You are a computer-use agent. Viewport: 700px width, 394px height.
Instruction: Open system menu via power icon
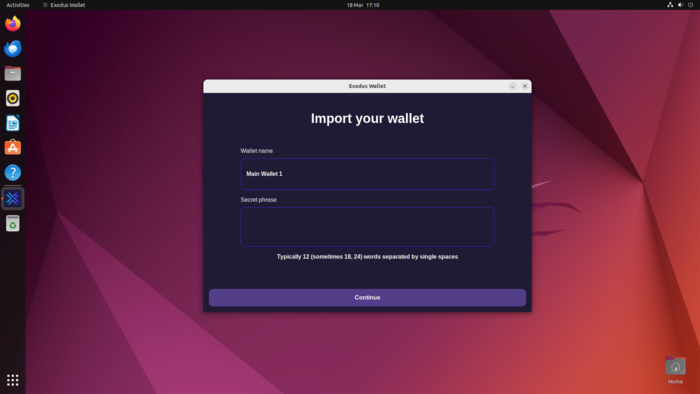tap(691, 5)
